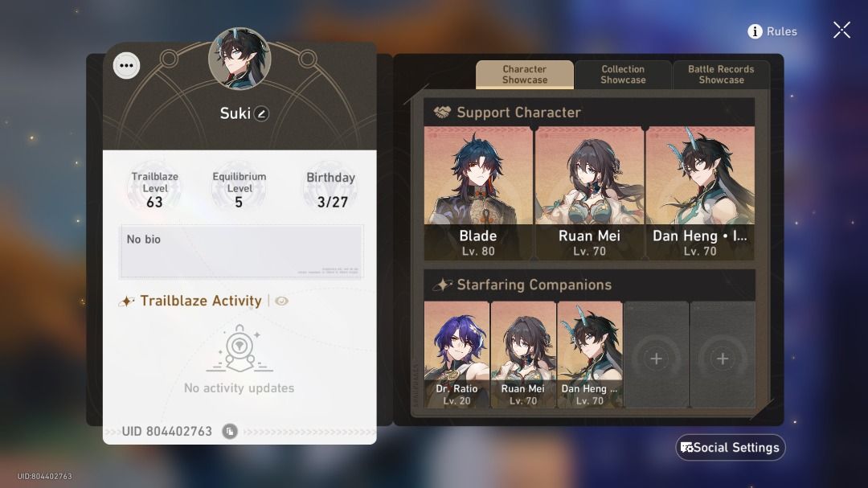Toggle Trailblaze Activity visibility eye icon
This screenshot has width=868, height=488.
coord(281,301)
